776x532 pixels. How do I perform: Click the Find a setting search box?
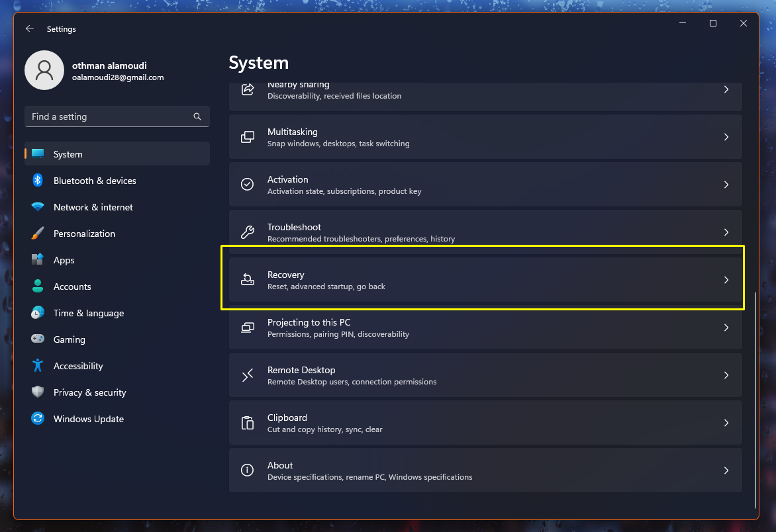(x=109, y=116)
